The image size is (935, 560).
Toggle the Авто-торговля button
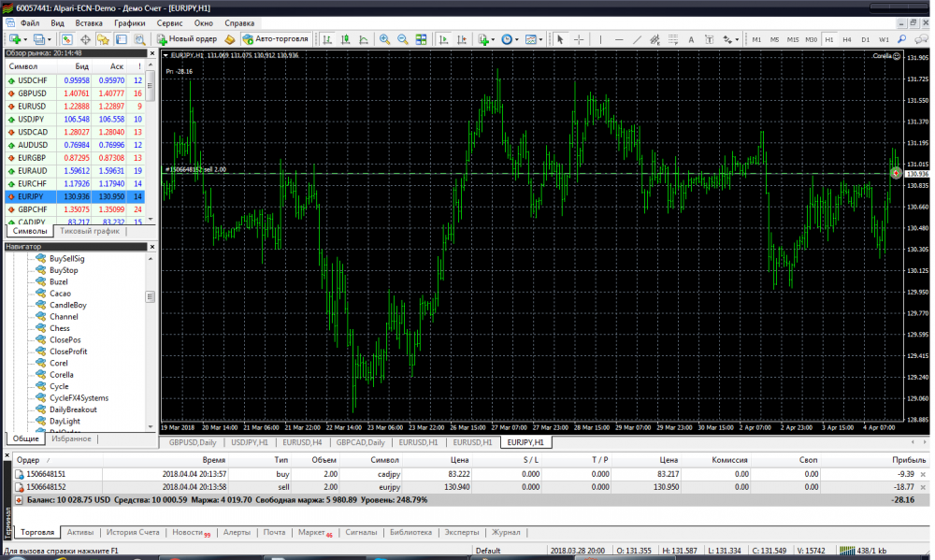pos(276,38)
